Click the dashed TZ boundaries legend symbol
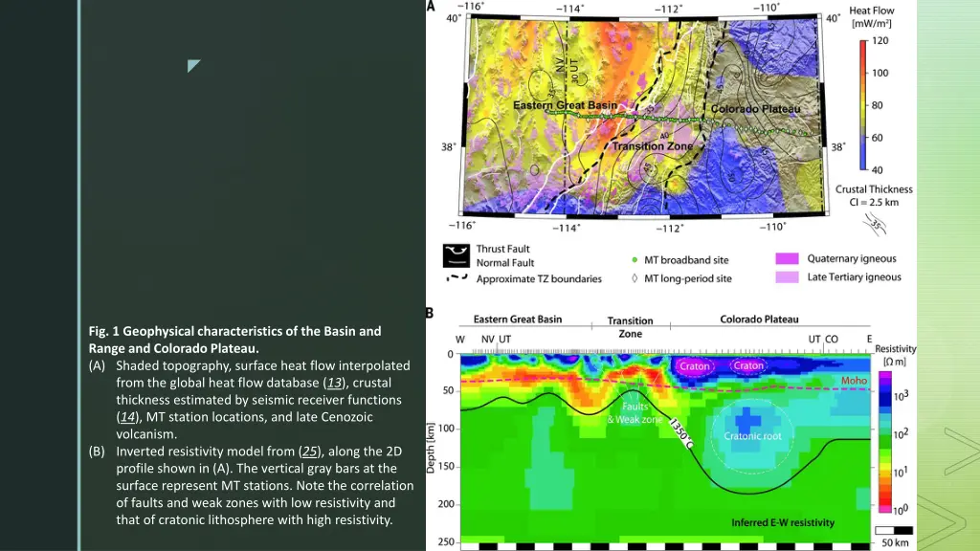Viewport: 980px width, 551px height. pos(457,278)
